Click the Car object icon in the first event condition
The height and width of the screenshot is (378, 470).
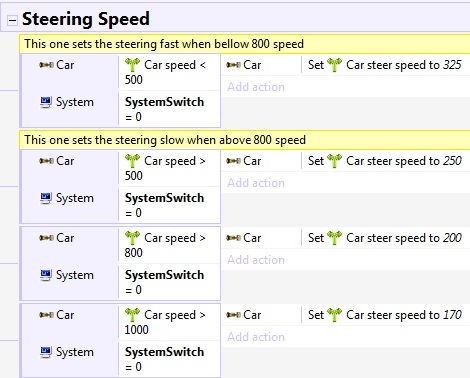pos(46,65)
